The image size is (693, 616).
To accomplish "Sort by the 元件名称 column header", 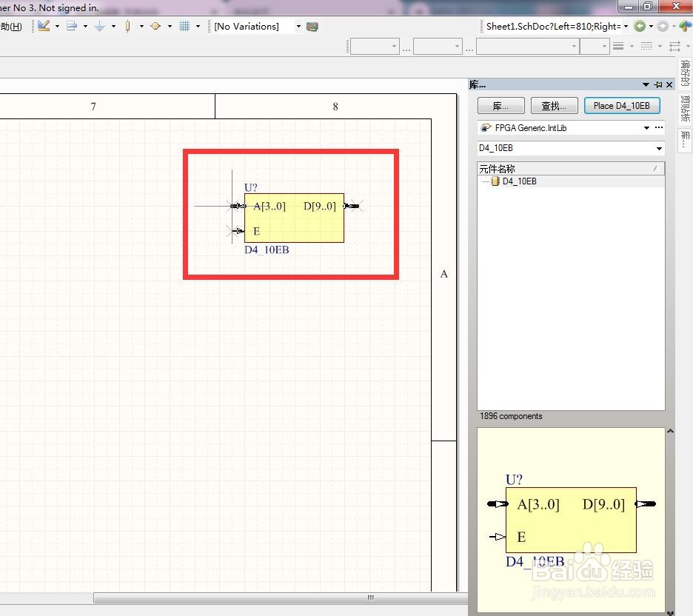I will [x=571, y=168].
